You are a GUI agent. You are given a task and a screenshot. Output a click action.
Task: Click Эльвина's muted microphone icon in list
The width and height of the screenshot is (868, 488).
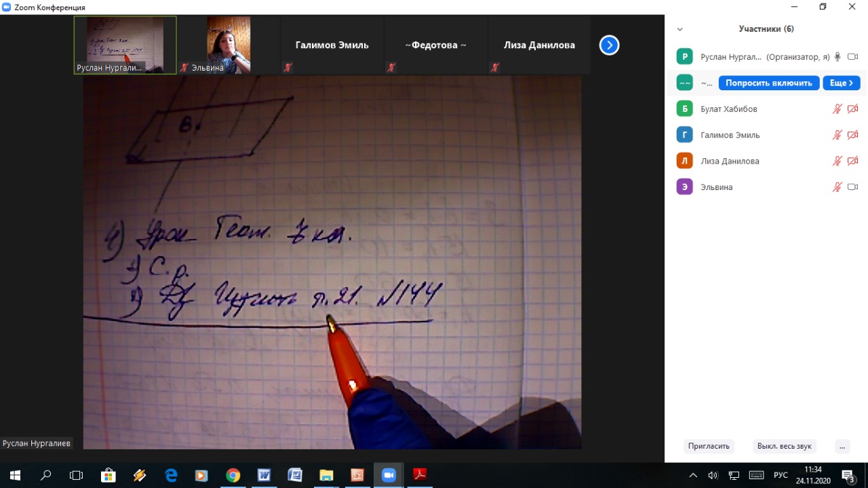pos(837,187)
